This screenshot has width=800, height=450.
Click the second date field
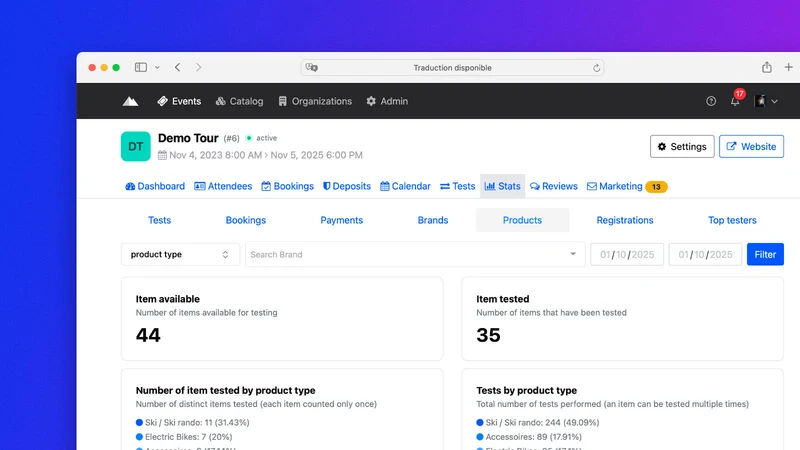pyautogui.click(x=706, y=254)
